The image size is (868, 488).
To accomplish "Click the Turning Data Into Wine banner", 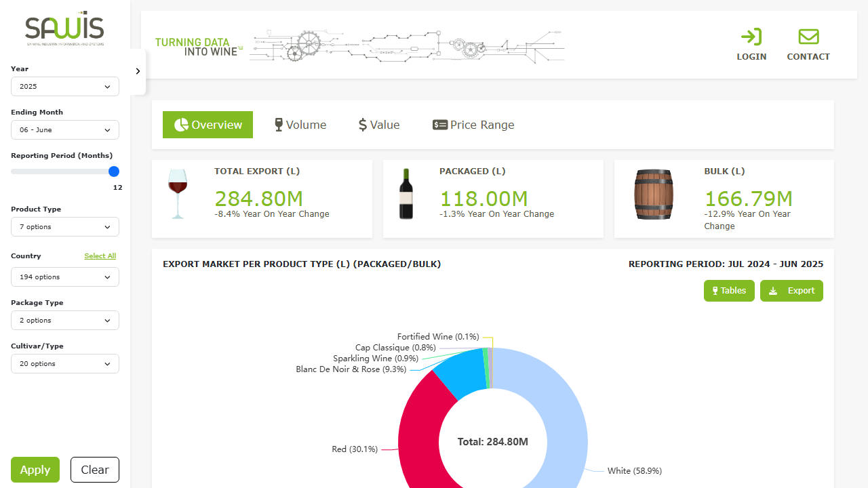I will [x=359, y=46].
